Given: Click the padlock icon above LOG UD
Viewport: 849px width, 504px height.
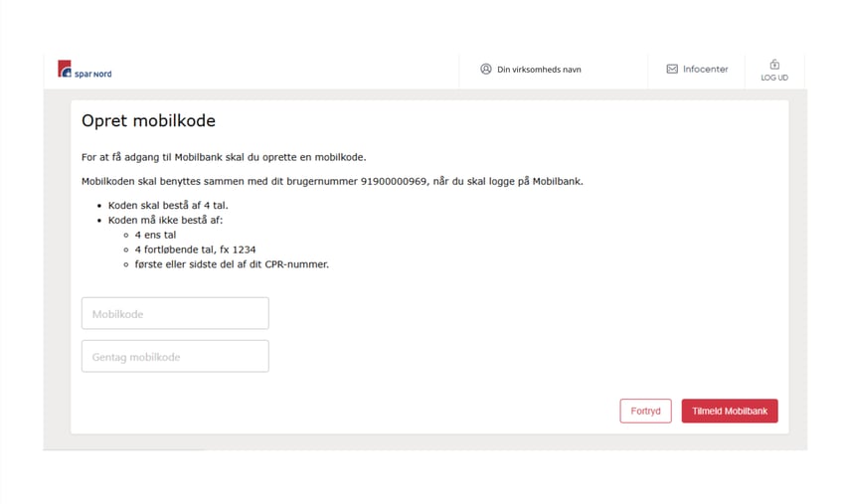Looking at the screenshot, I should 774,64.
